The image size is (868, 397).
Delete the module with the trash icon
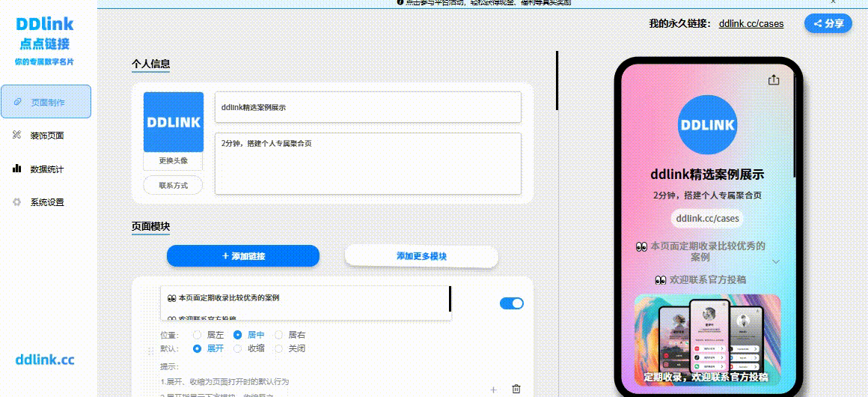pyautogui.click(x=516, y=390)
